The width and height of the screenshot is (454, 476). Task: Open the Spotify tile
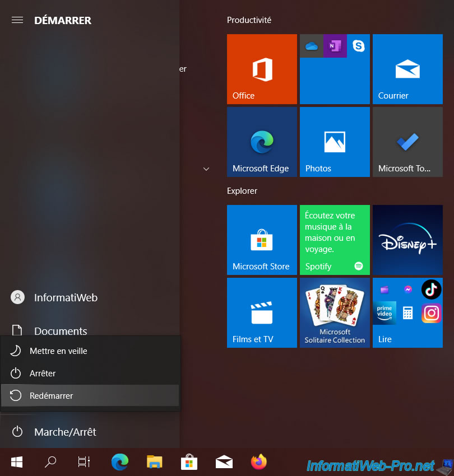tap(335, 240)
